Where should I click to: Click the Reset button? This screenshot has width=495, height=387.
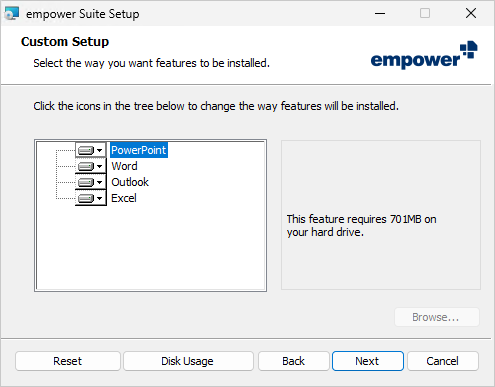pyautogui.click(x=68, y=361)
